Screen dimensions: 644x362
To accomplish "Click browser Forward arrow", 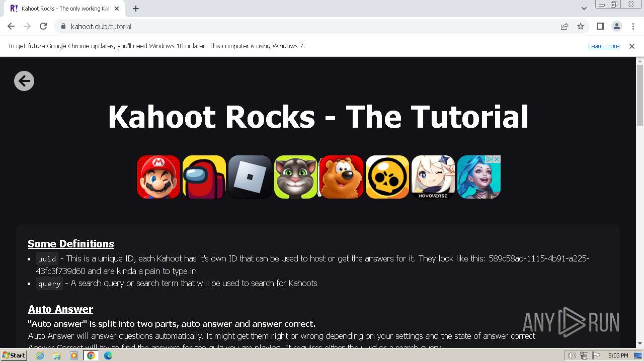I will point(27,26).
